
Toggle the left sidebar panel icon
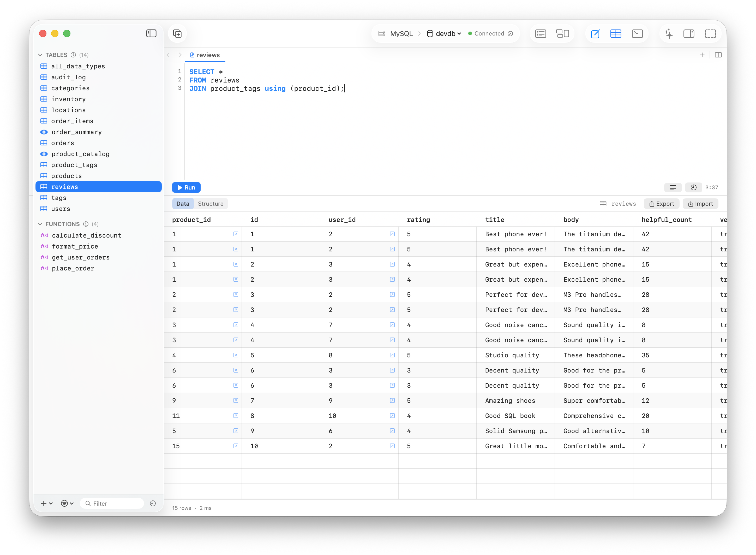(x=151, y=33)
